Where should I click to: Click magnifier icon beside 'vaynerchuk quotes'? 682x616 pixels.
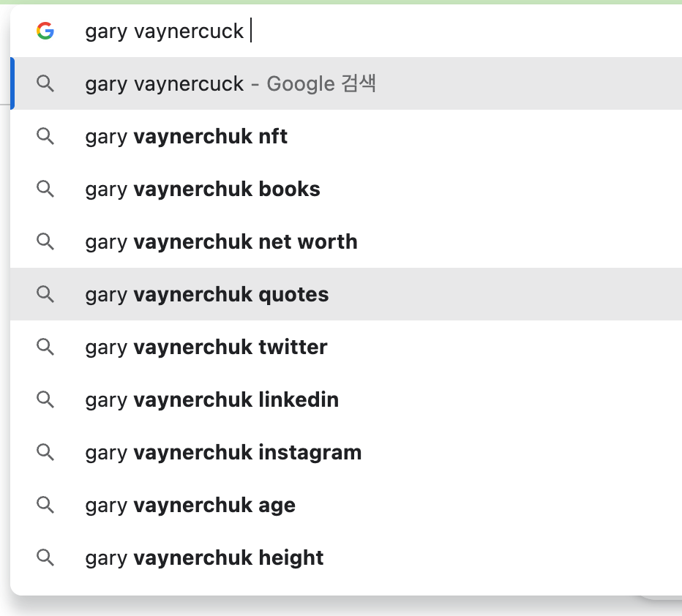(45, 294)
